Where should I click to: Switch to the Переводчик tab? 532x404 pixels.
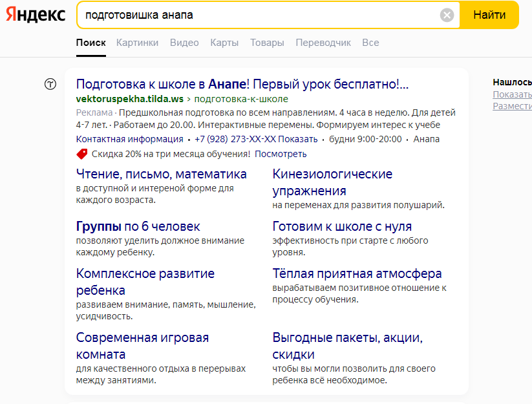pyautogui.click(x=323, y=43)
